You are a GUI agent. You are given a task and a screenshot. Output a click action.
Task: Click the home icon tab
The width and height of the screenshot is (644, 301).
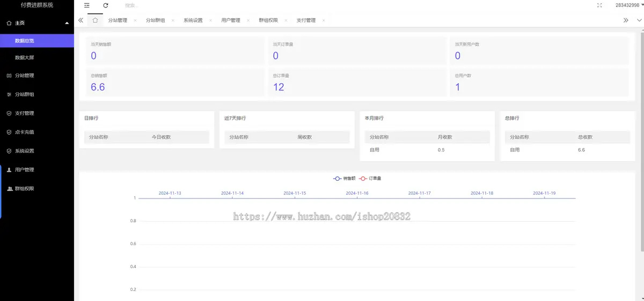point(95,20)
